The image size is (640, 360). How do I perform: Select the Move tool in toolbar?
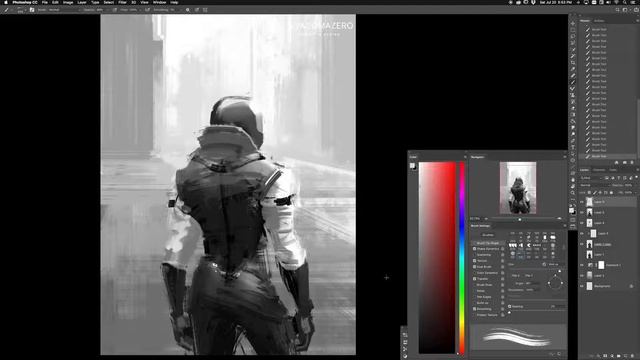point(573,23)
